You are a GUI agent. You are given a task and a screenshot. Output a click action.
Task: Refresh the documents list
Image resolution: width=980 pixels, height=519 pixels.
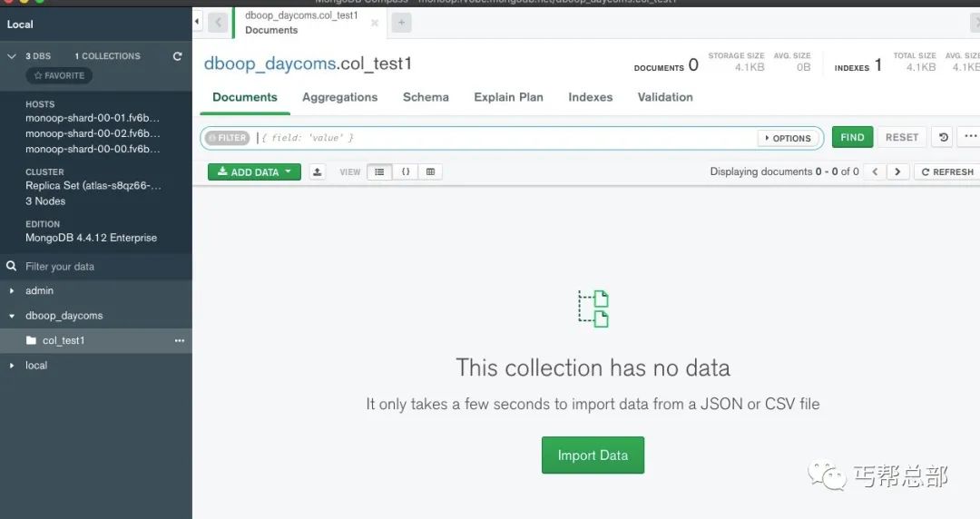coord(946,172)
